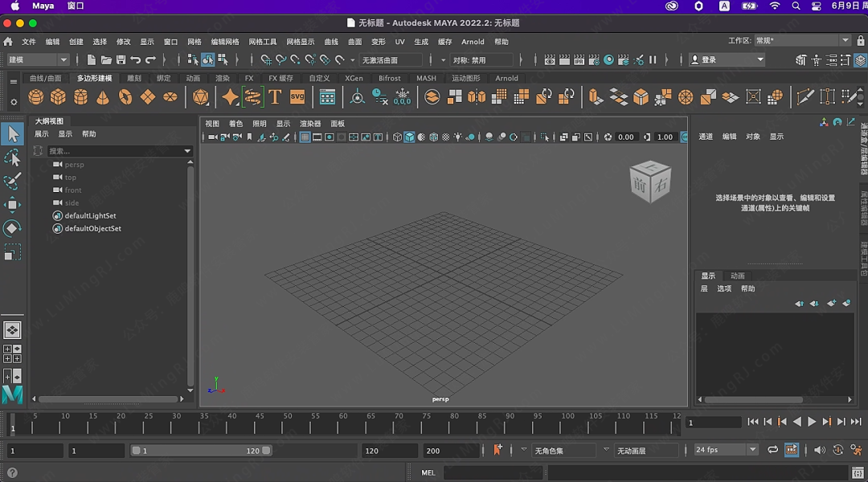Open the 建模 menu set dropdown
Image resolution: width=868 pixels, height=482 pixels.
tap(38, 59)
